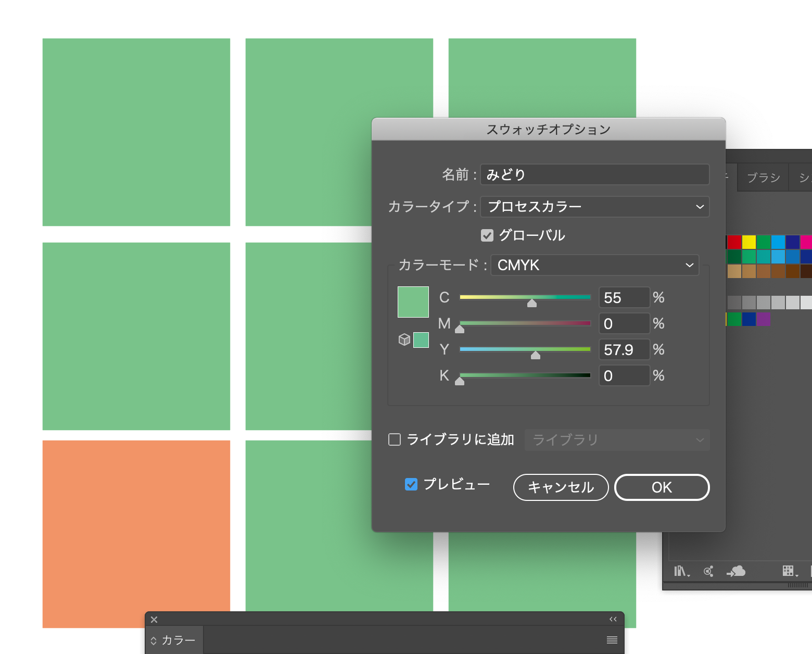The image size is (812, 654).
Task: Click the C cyan slider track
Action: click(525, 297)
